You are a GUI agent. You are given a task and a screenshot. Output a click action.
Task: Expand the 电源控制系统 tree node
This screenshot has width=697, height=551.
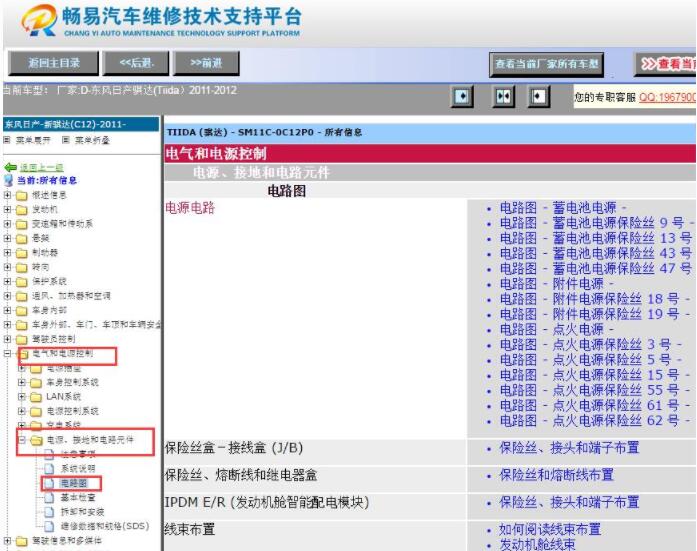pos(22,411)
